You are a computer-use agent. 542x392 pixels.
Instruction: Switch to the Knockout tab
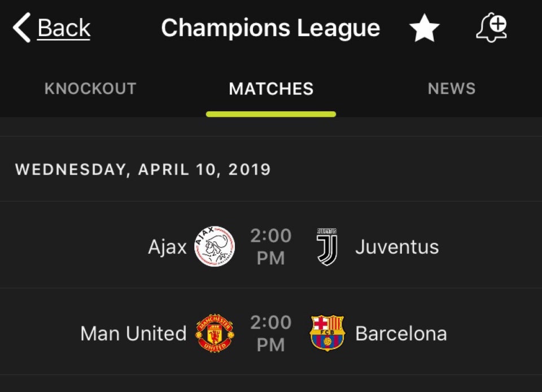pos(90,89)
